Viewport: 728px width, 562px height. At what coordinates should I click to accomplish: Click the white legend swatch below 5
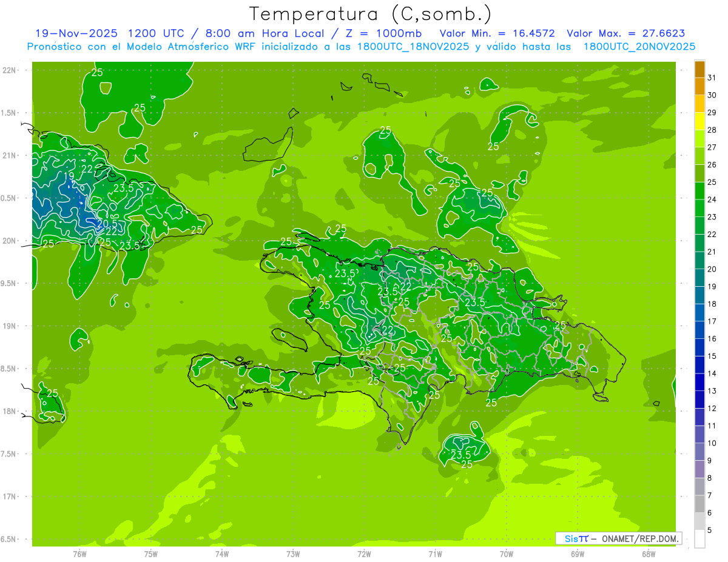click(699, 539)
